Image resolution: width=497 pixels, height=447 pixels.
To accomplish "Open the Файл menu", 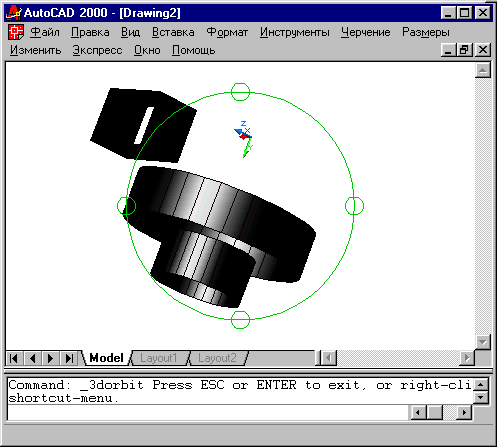I will [45, 32].
